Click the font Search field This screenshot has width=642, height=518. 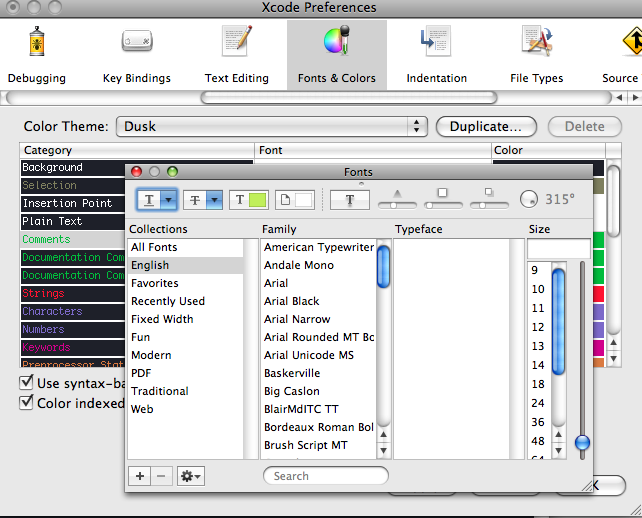[326, 476]
